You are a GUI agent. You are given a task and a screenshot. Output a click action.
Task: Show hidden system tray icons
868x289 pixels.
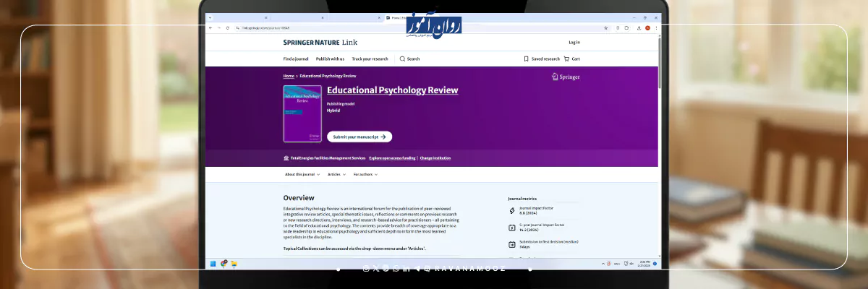(603, 263)
